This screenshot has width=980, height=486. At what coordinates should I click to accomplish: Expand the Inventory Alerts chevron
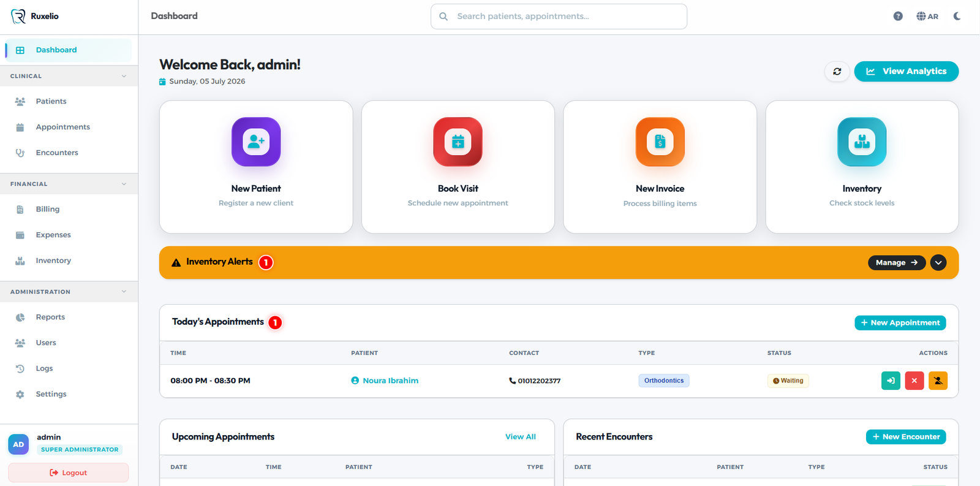pyautogui.click(x=938, y=262)
